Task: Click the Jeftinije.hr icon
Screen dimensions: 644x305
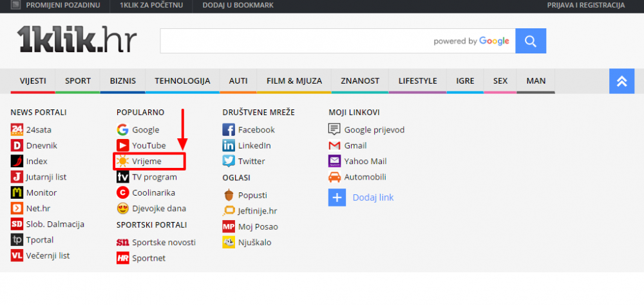Action: pos(229,211)
